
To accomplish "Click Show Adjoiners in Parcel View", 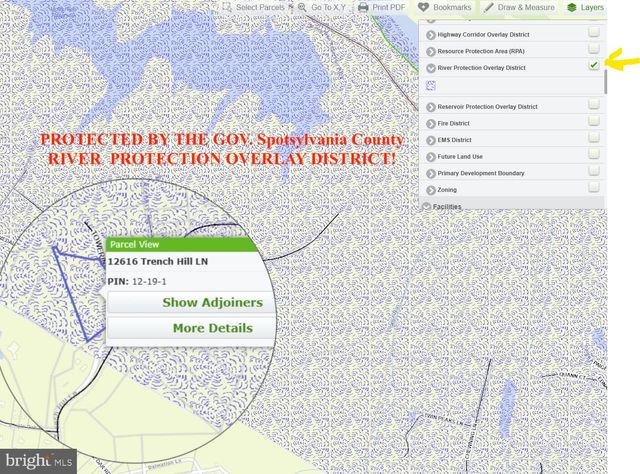I will tap(213, 303).
